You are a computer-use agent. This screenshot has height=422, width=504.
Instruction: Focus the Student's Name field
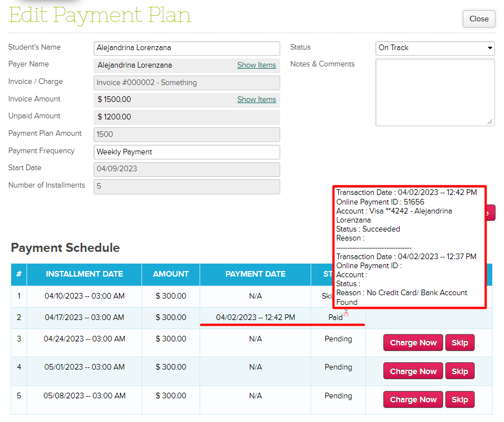pyautogui.click(x=187, y=48)
